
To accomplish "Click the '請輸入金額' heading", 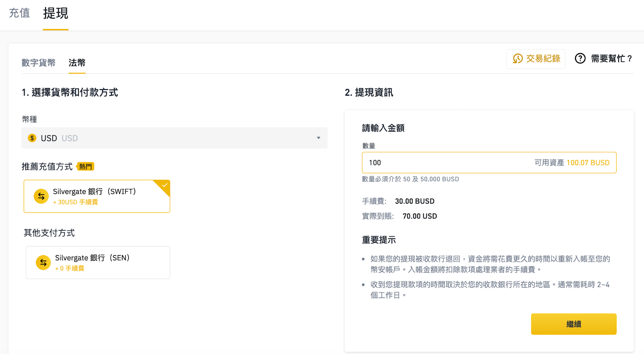I will coord(383,128).
